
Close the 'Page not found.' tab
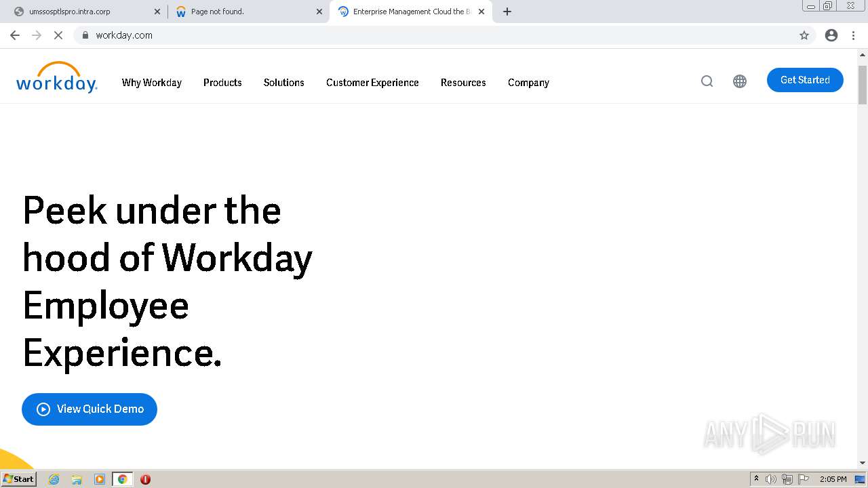pos(319,12)
